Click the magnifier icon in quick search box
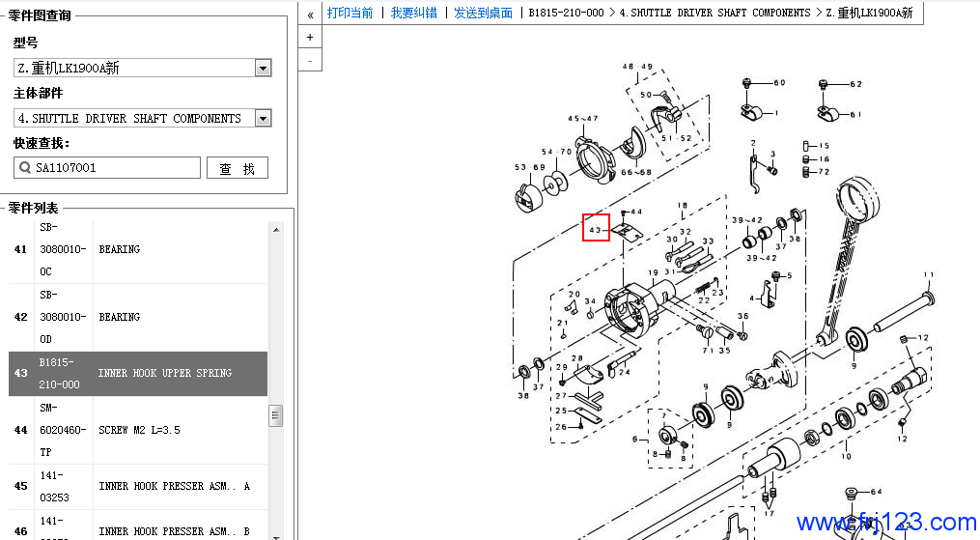The image size is (980, 540). (25, 168)
